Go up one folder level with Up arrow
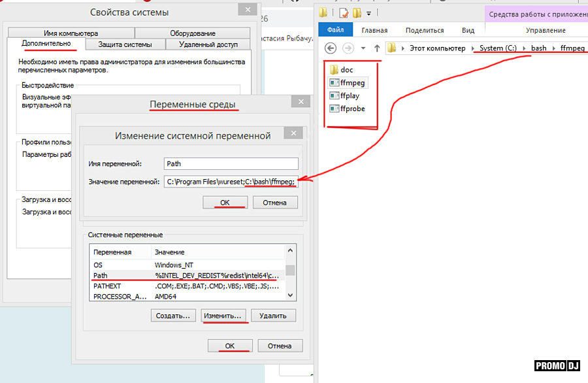 [377, 48]
